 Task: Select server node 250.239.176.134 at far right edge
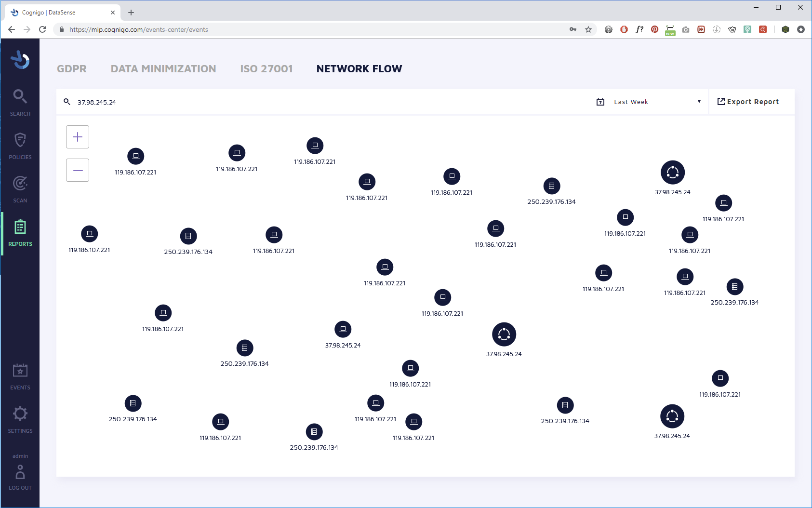735,287
